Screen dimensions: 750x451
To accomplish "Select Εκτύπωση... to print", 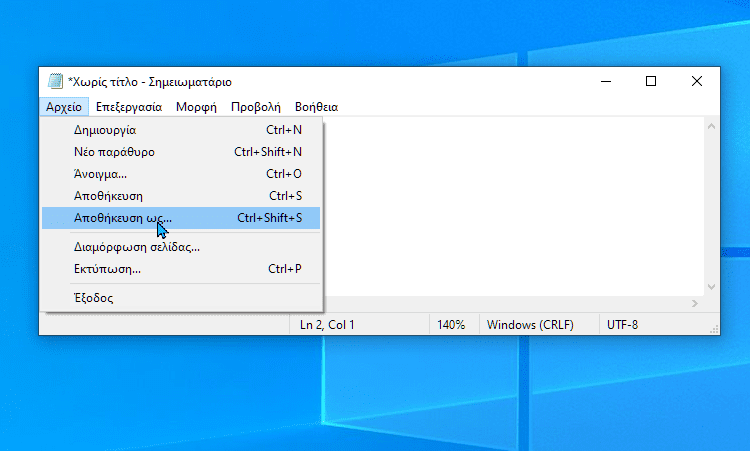I will [181, 269].
